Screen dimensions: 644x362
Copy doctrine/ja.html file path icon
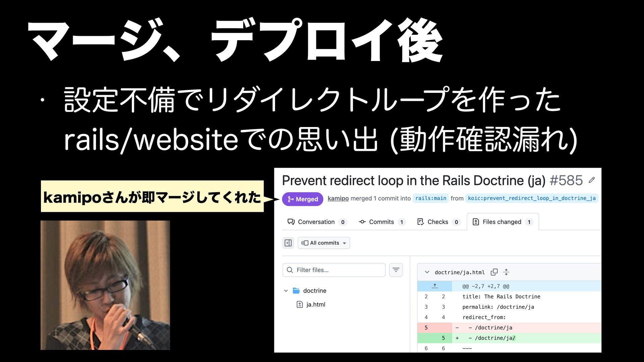tap(494, 272)
